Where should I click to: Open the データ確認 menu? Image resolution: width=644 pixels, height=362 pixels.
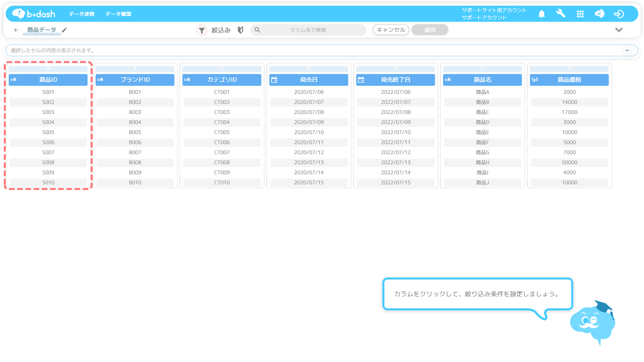click(x=118, y=14)
